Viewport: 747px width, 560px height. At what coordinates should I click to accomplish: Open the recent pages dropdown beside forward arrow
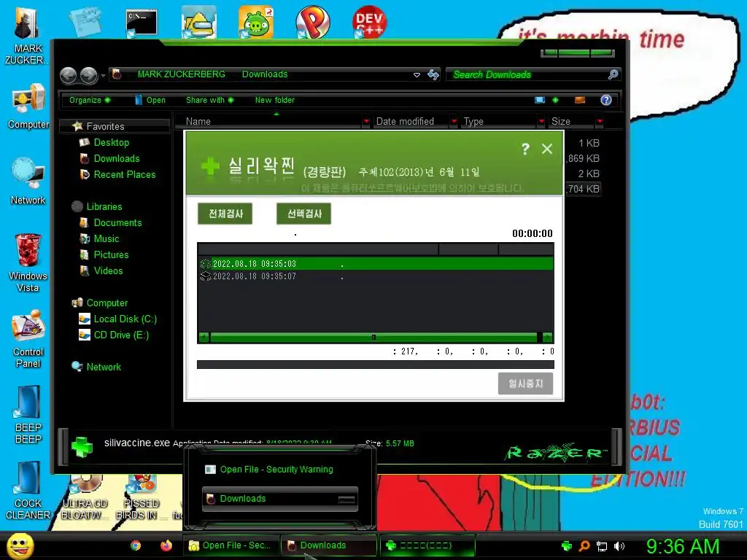(103, 75)
